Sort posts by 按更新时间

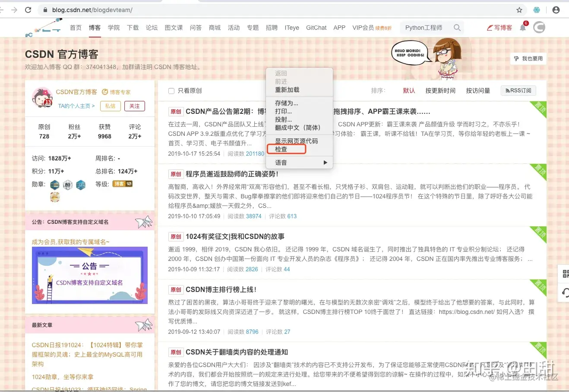pyautogui.click(x=440, y=91)
